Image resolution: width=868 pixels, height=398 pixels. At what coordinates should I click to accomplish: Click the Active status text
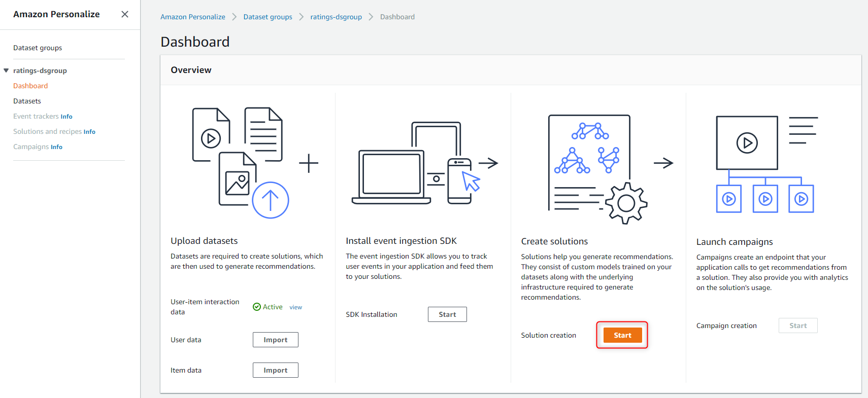(x=273, y=307)
